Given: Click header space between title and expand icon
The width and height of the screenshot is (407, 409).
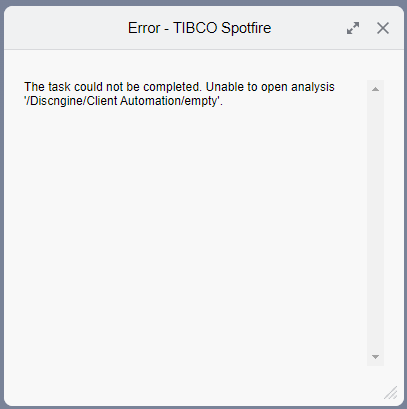Looking at the screenshot, I should pyautogui.click(x=308, y=28).
